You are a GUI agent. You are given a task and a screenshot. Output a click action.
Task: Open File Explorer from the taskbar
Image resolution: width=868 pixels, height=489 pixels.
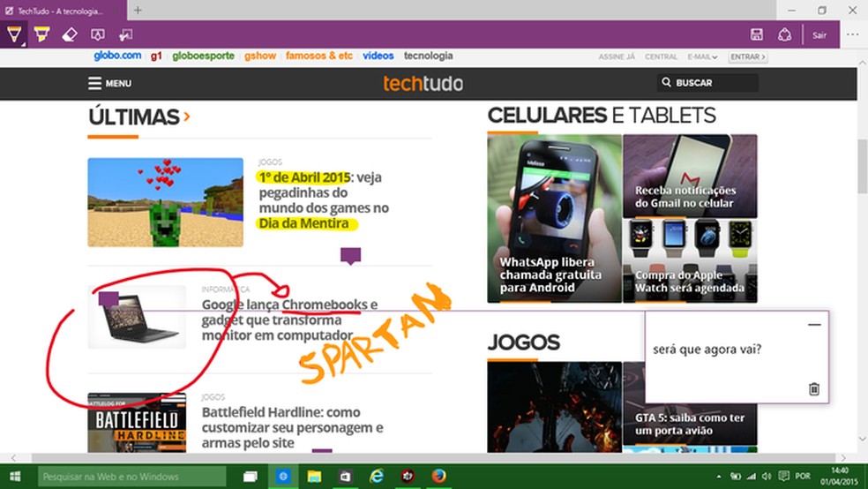pyautogui.click(x=314, y=477)
